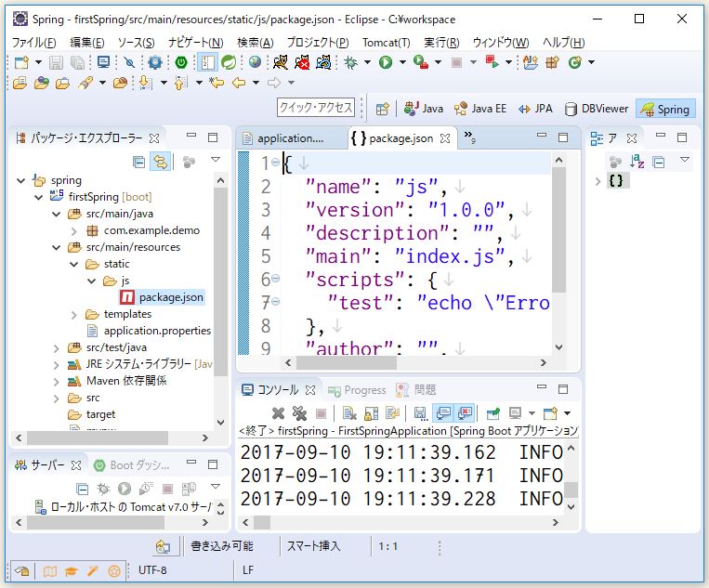Click the web browser globe icon
This screenshot has height=588, width=709.
point(255,62)
